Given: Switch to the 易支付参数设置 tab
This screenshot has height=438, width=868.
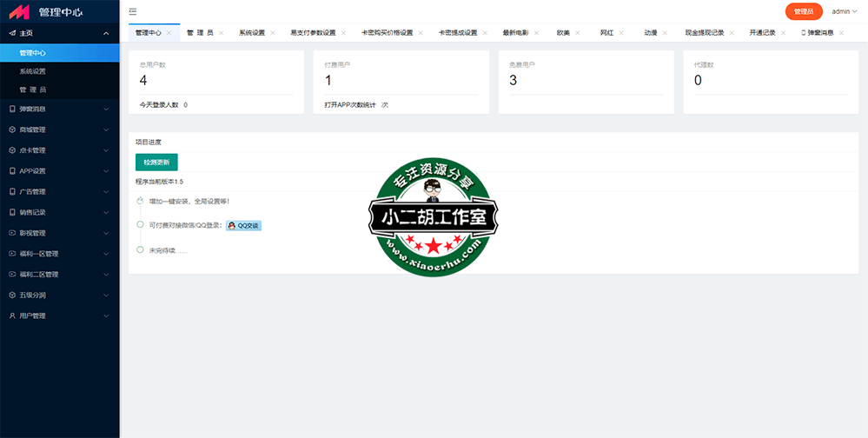Looking at the screenshot, I should [312, 33].
